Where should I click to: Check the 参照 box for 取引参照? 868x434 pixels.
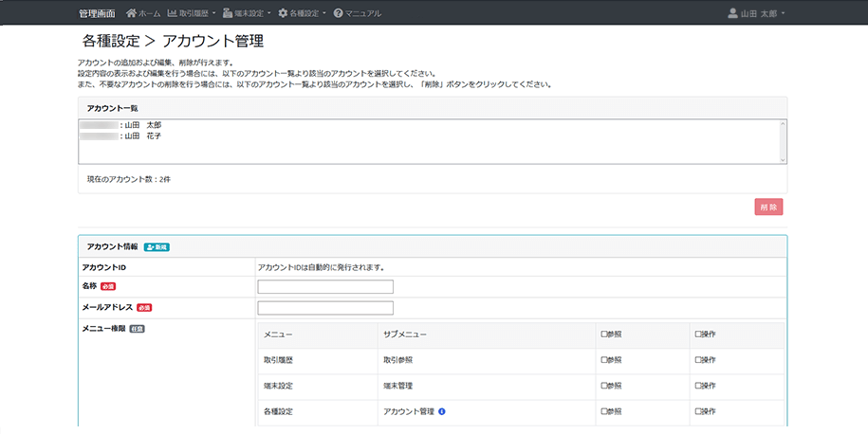(604, 360)
